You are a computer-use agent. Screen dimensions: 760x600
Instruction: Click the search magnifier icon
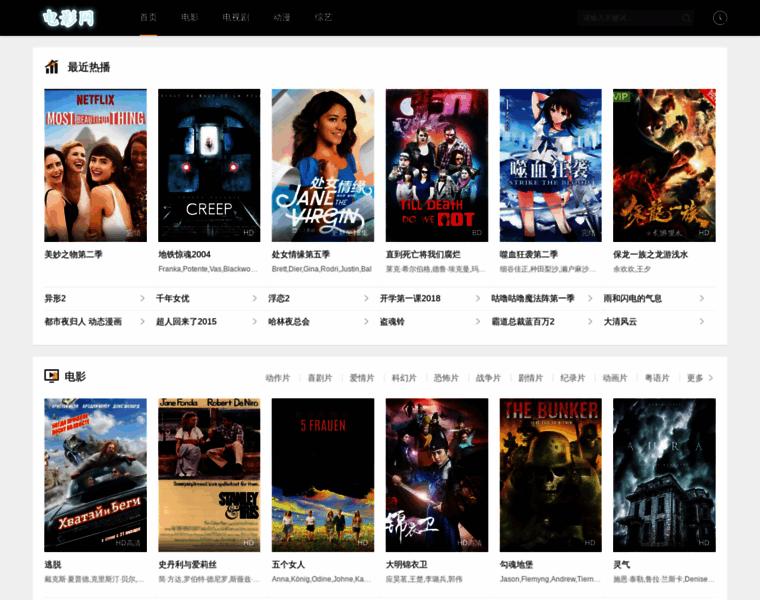pos(686,18)
